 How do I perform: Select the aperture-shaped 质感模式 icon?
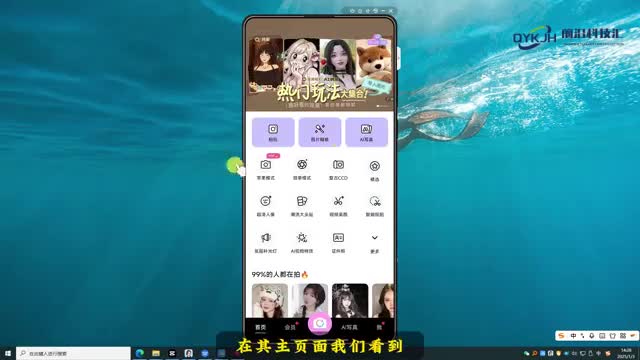pos(302,164)
